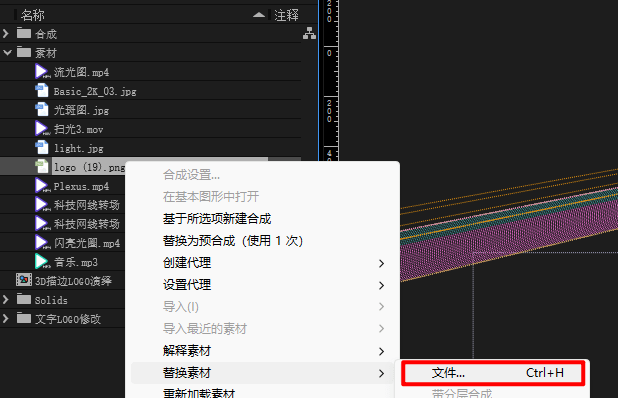This screenshot has width=618, height=398.
Task: Select the 文字LOGO修改 folder icon
Action: tap(24, 318)
